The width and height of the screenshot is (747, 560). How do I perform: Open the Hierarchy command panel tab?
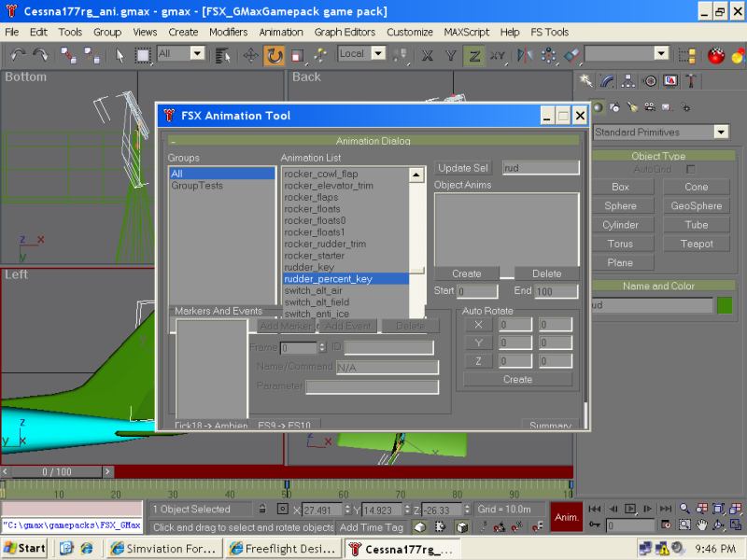[629, 81]
